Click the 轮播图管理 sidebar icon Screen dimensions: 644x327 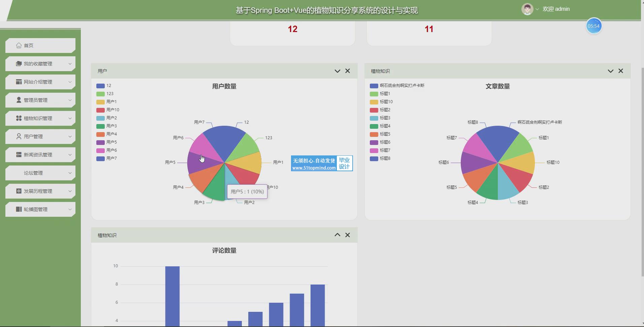pos(19,209)
